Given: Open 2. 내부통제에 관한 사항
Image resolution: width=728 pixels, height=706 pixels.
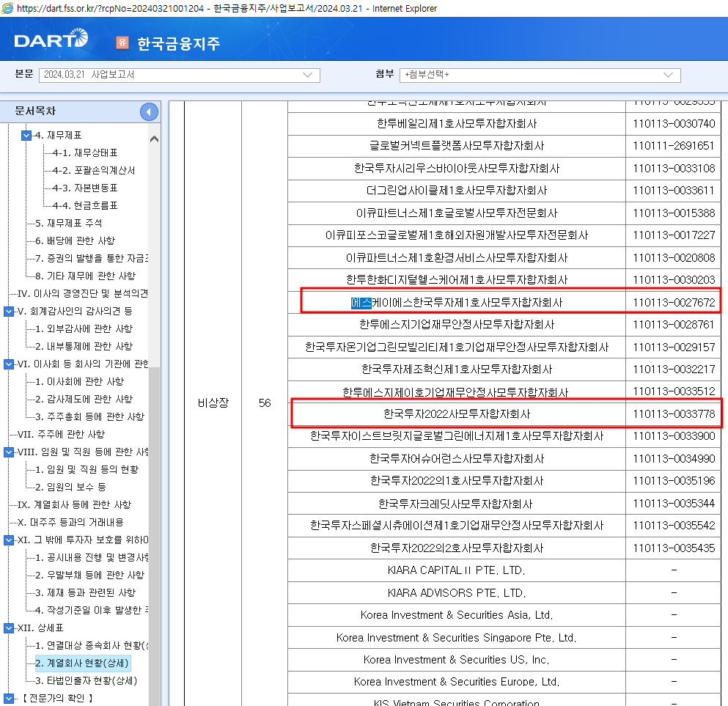Looking at the screenshot, I should pos(84,347).
